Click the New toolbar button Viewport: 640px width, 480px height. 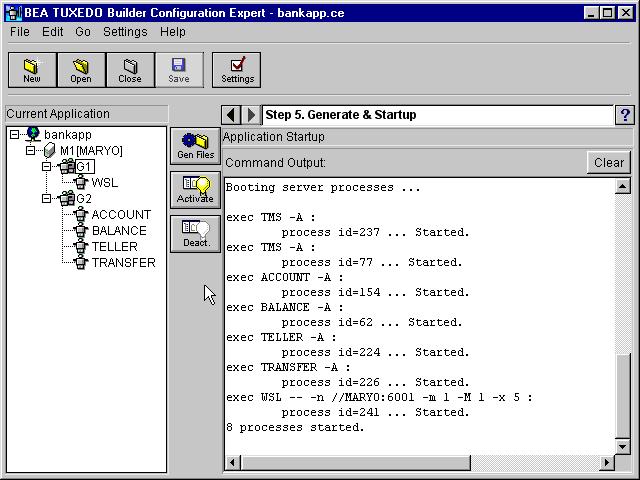tap(32, 70)
